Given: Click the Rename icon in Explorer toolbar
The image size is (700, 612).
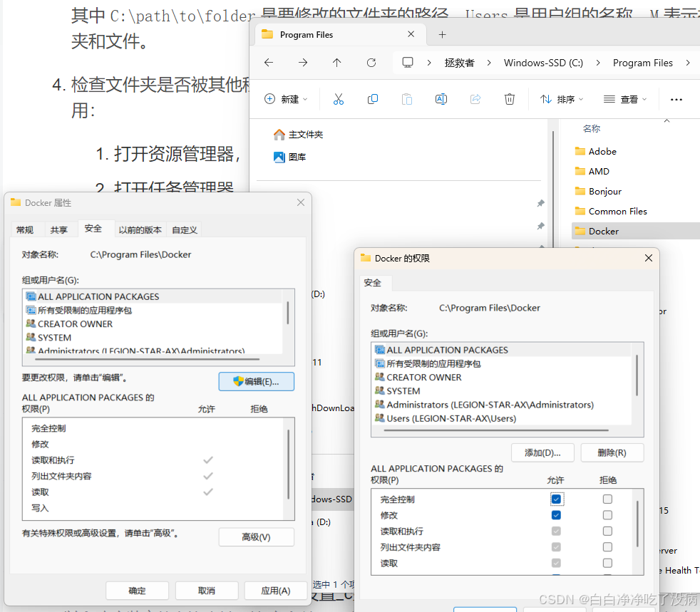Looking at the screenshot, I should point(441,99).
